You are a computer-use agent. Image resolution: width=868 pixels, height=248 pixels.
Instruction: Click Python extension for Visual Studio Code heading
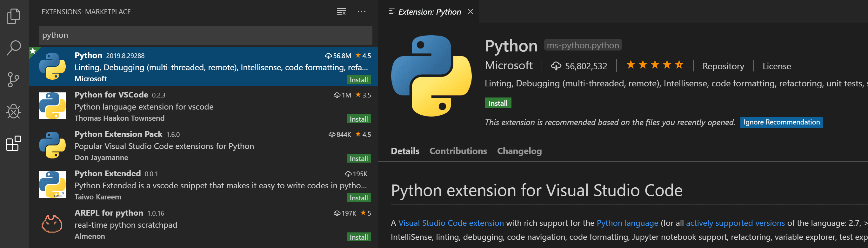pyautogui.click(x=537, y=191)
